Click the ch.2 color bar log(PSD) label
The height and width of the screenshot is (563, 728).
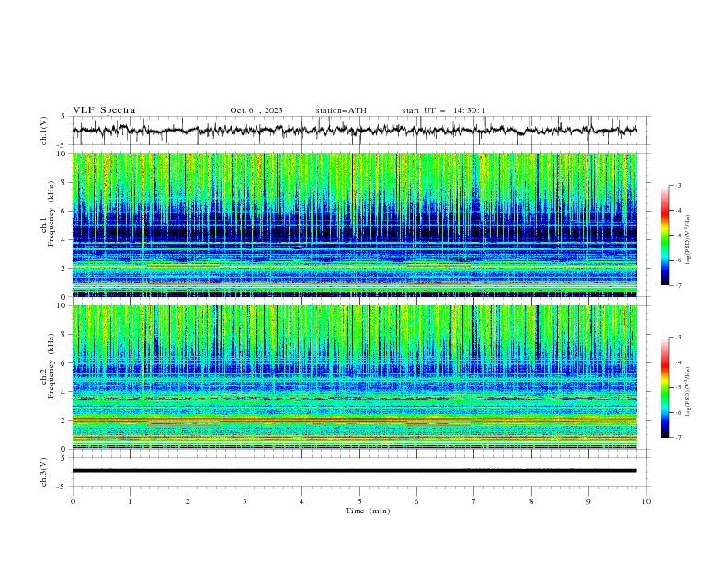tap(688, 391)
